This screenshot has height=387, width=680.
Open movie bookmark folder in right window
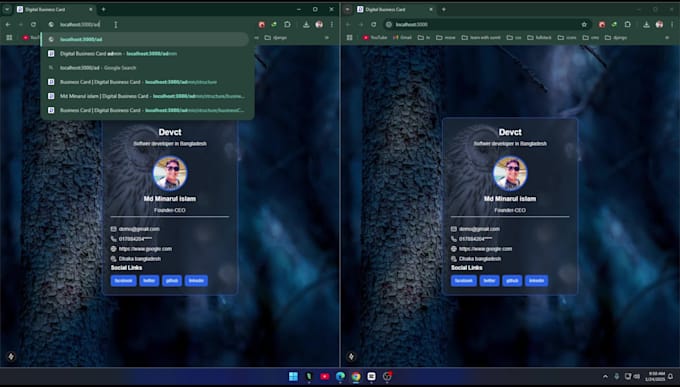tap(446, 38)
